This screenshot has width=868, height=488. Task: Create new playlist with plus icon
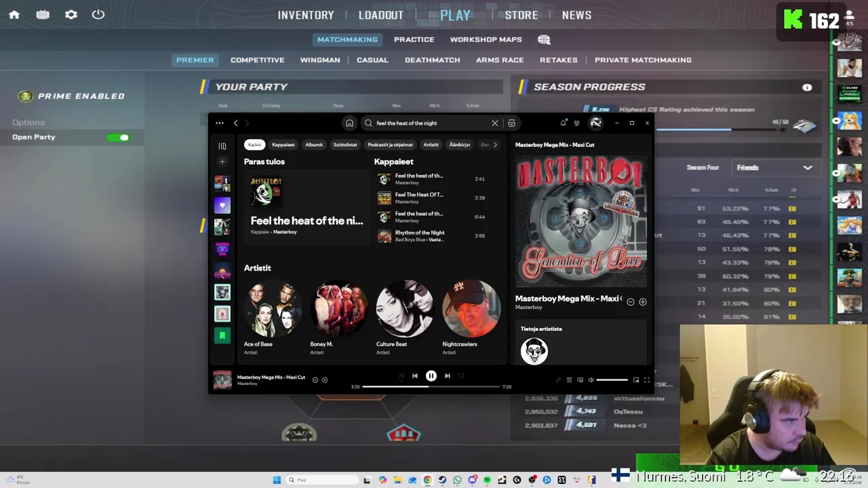(222, 162)
